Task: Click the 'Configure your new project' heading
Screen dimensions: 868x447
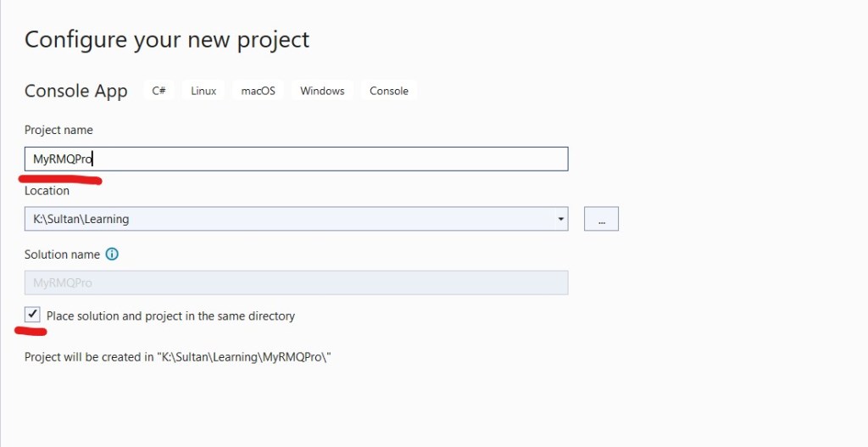Action: click(x=167, y=39)
